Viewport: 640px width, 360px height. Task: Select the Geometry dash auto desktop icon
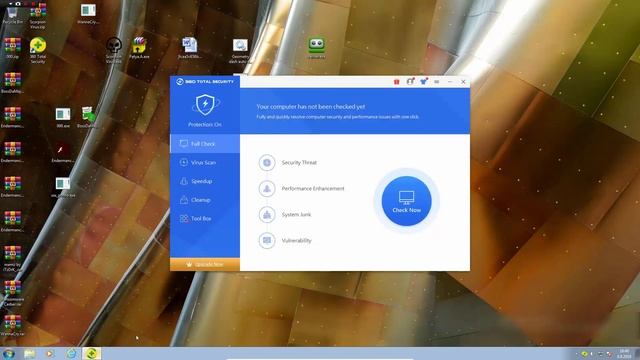point(240,50)
